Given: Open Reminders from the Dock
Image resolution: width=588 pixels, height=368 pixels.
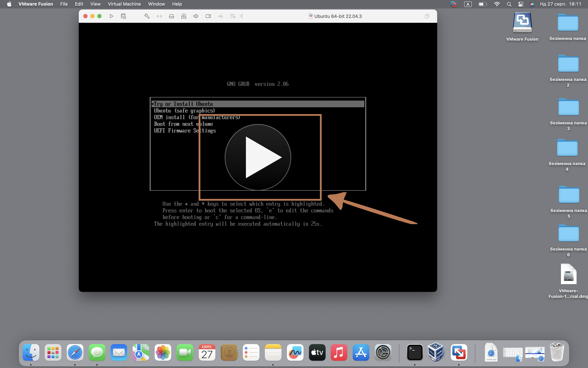Looking at the screenshot, I should [x=251, y=352].
